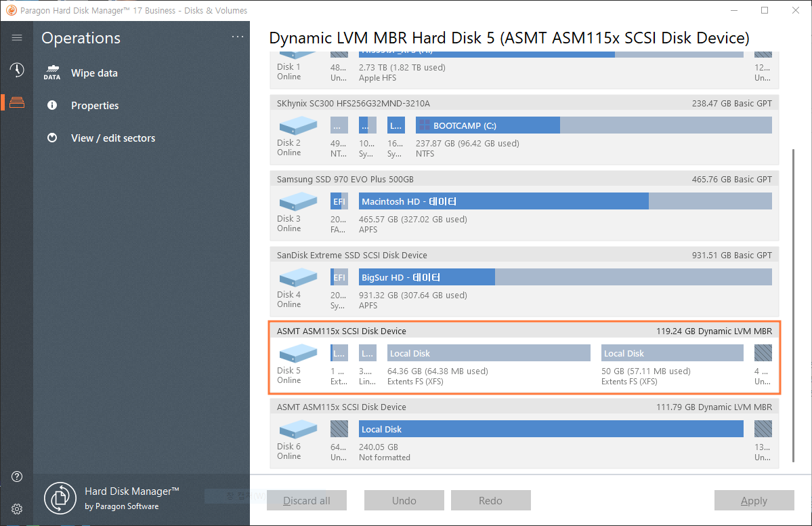
Task: Click the 119.24 GB Dynamic LVM MBR label
Action: pyautogui.click(x=714, y=331)
